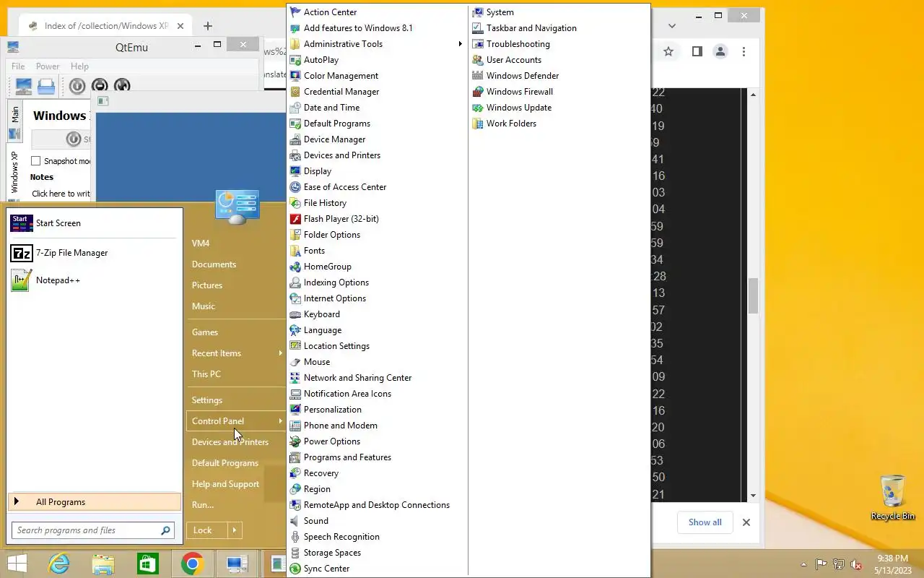Select Run... in the Start menu
924x578 pixels.
coord(203,505)
